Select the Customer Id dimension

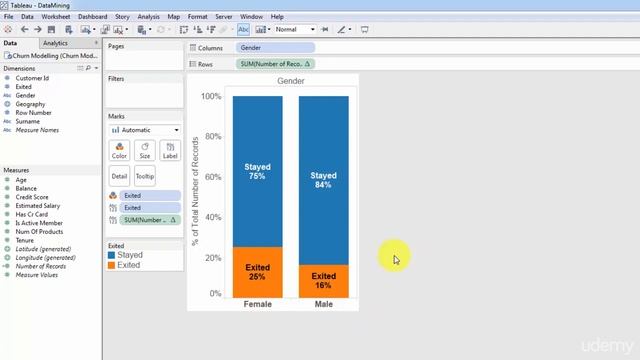[x=32, y=78]
